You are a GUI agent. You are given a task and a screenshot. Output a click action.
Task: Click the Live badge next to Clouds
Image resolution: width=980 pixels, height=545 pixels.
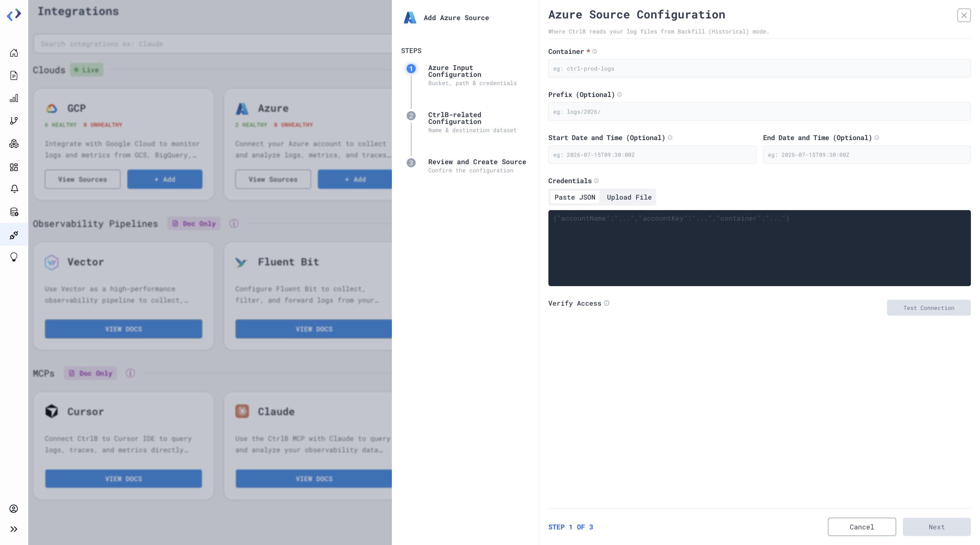point(87,70)
